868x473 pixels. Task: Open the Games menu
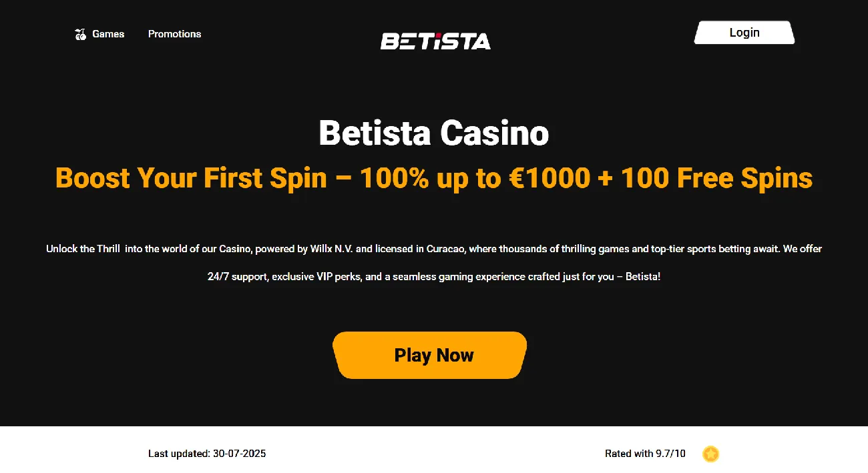[107, 34]
